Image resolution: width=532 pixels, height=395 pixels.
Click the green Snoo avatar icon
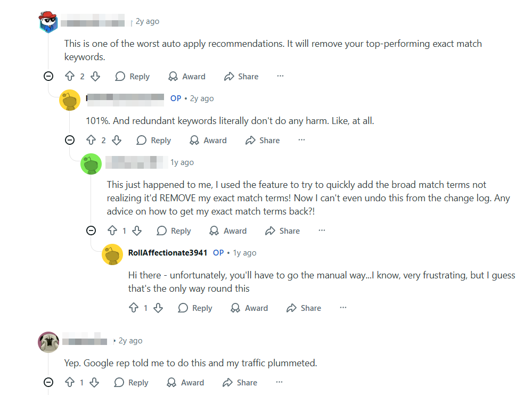[x=91, y=163]
